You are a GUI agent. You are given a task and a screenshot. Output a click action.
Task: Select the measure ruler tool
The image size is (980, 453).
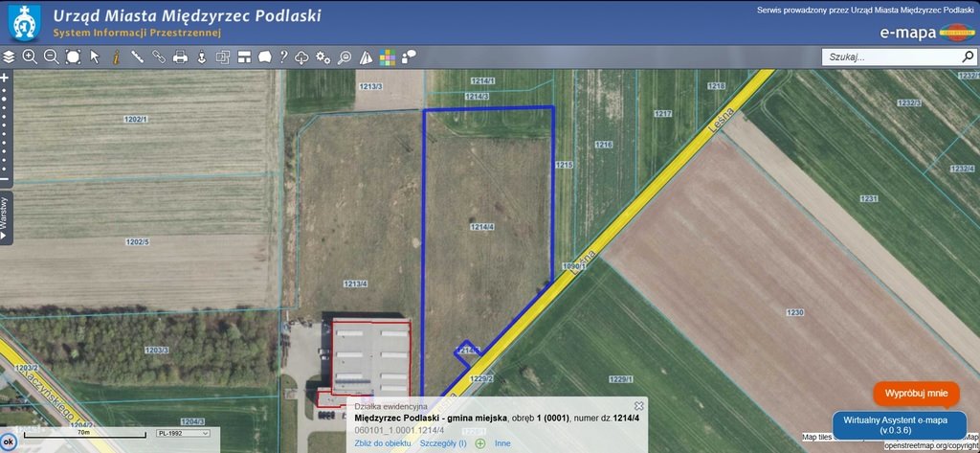[x=137, y=57]
